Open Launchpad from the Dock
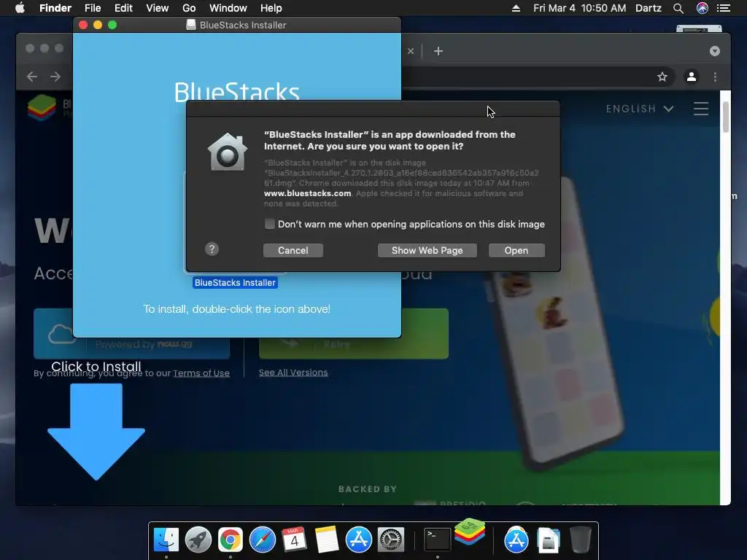This screenshot has width=747, height=560. pyautogui.click(x=198, y=540)
